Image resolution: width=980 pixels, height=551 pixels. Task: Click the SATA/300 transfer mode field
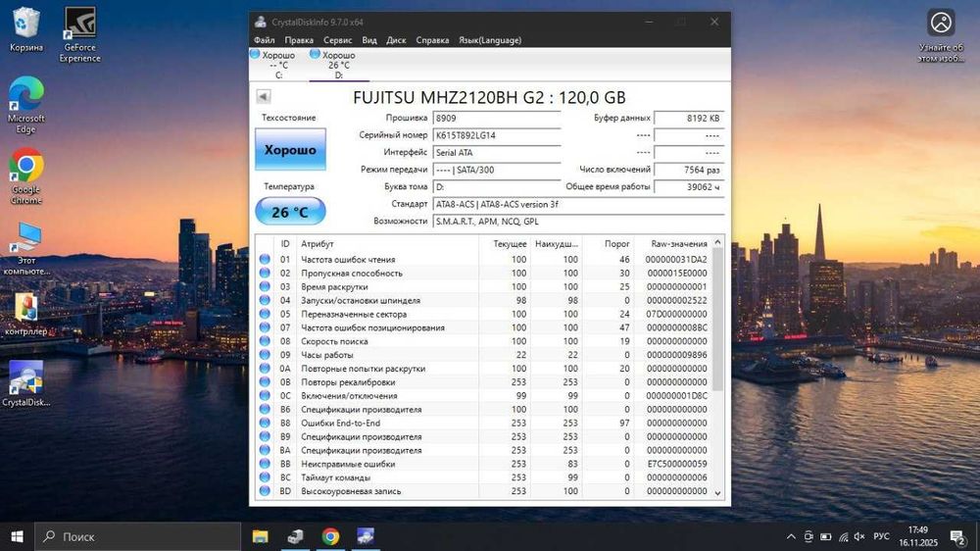coord(497,170)
